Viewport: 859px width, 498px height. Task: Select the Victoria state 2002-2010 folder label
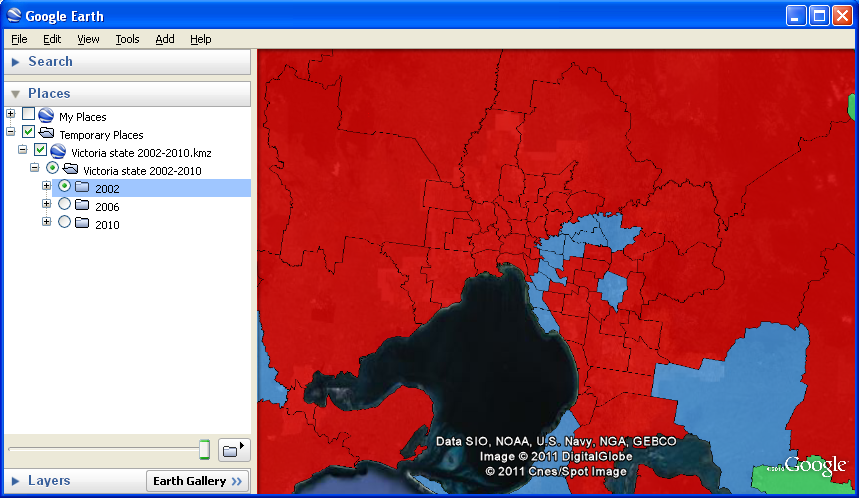[x=142, y=171]
